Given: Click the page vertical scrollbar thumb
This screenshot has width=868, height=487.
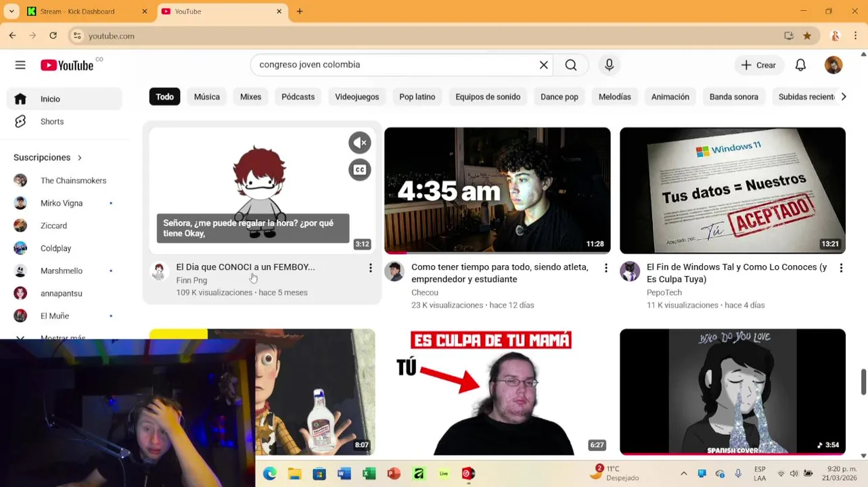Looking at the screenshot, I should tap(863, 382).
